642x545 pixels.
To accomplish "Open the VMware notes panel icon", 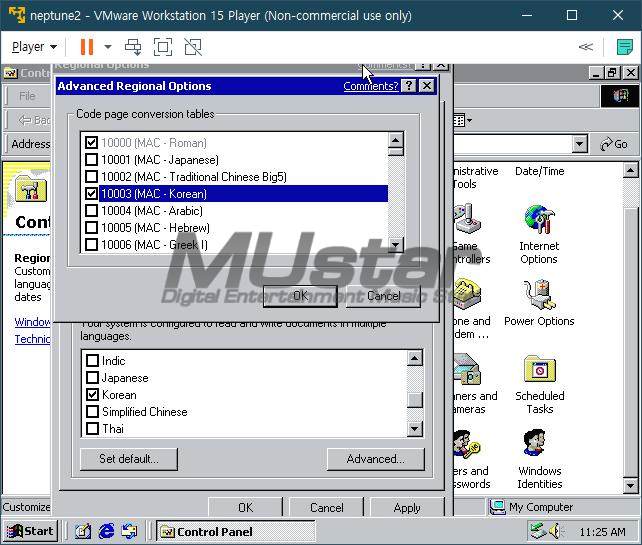I will [x=624, y=47].
